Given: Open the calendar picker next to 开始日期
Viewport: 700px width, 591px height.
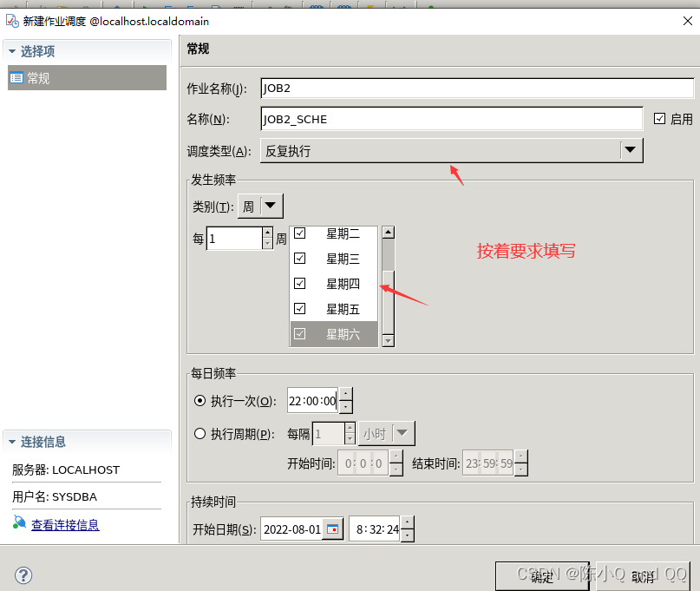Looking at the screenshot, I should (x=334, y=528).
